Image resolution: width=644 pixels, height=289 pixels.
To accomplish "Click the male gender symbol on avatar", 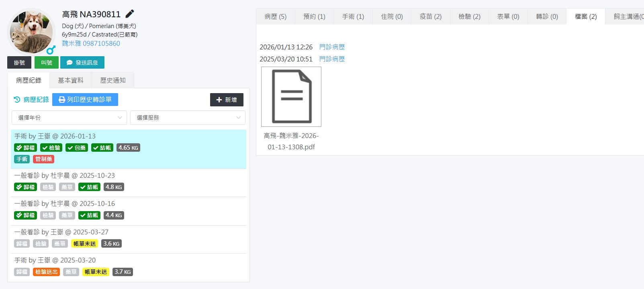I will (x=51, y=50).
